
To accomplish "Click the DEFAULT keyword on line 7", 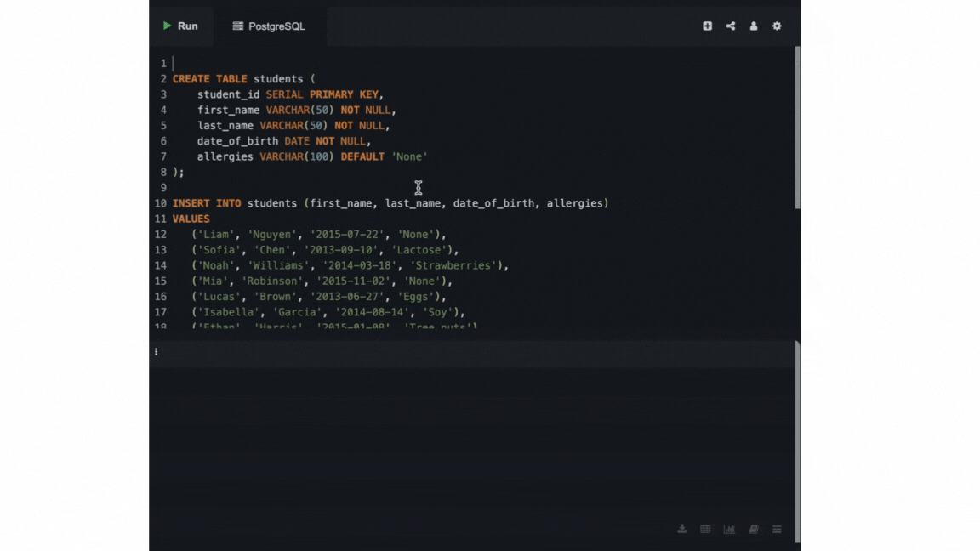I will pyautogui.click(x=362, y=156).
